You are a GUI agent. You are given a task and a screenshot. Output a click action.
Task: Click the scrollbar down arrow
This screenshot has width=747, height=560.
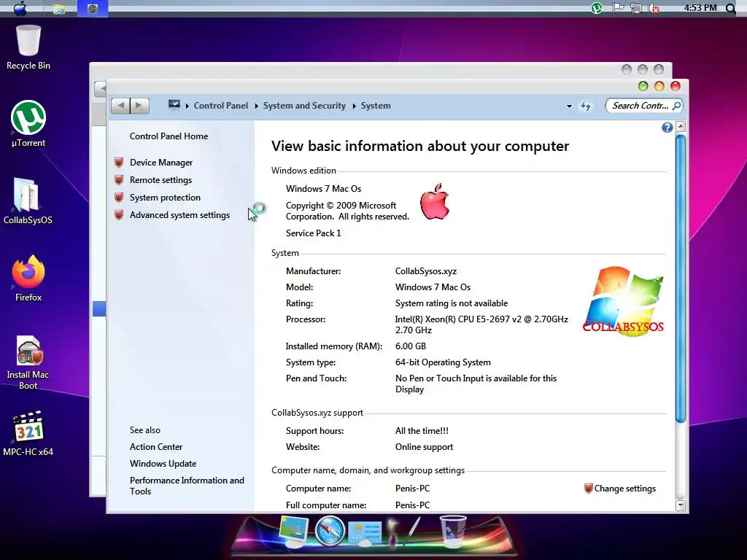point(681,505)
